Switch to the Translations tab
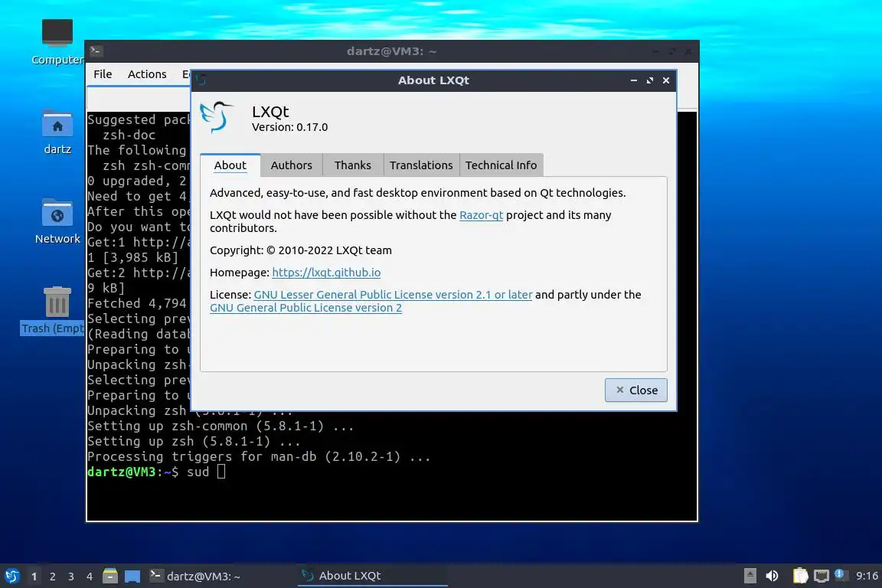The image size is (882, 588). coord(421,165)
